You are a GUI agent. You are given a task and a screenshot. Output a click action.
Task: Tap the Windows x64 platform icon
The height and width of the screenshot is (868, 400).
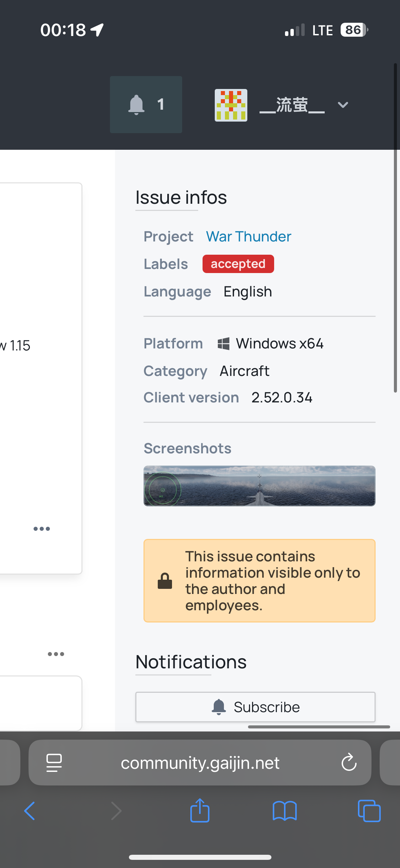click(223, 344)
